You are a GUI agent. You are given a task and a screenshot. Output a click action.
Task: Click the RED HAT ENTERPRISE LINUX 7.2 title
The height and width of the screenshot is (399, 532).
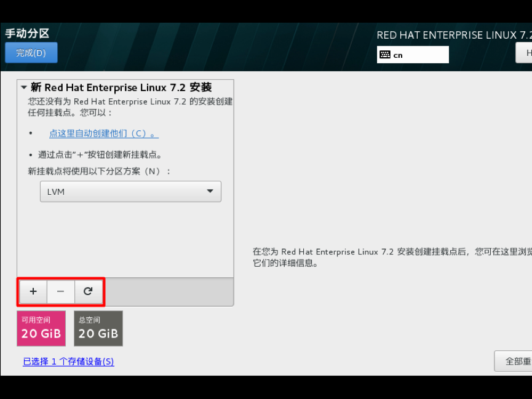(x=454, y=35)
